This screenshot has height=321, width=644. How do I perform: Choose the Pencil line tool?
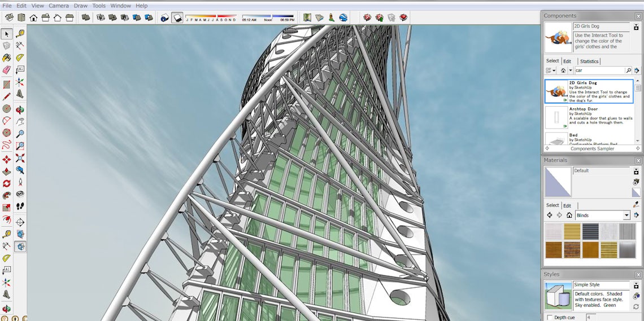(x=7, y=96)
